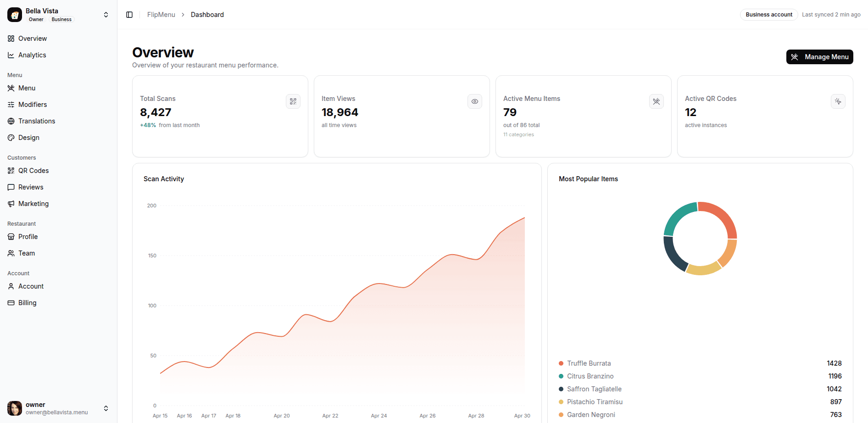
Task: Click the Pistachio Tiramisu legend row
Action: click(700, 402)
